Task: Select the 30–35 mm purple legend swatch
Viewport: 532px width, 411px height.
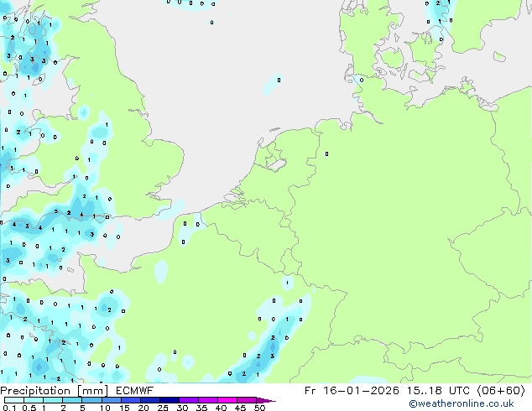Action: pos(188,400)
